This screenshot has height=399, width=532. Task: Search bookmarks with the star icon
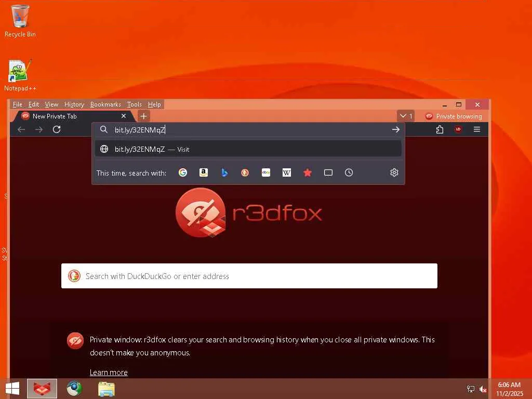(x=308, y=172)
